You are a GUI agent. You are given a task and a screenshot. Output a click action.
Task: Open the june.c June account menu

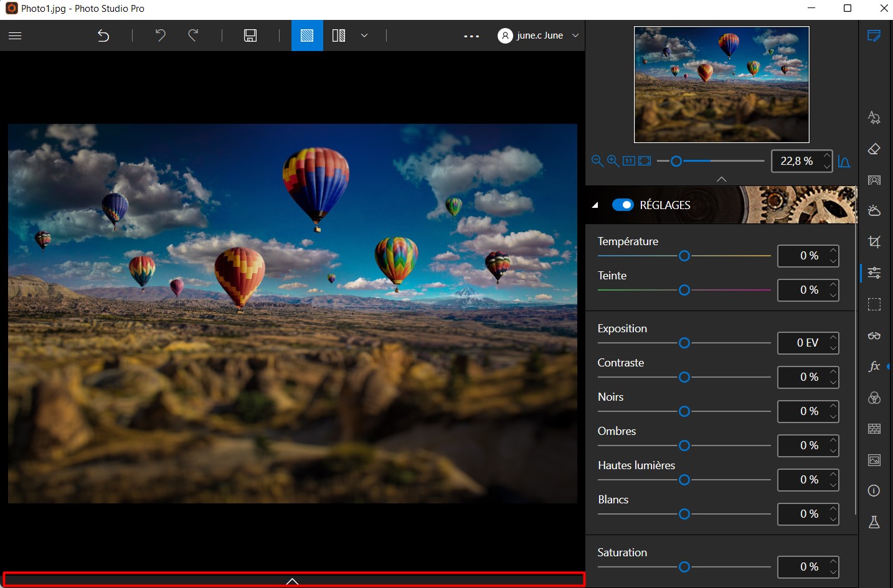click(x=539, y=35)
